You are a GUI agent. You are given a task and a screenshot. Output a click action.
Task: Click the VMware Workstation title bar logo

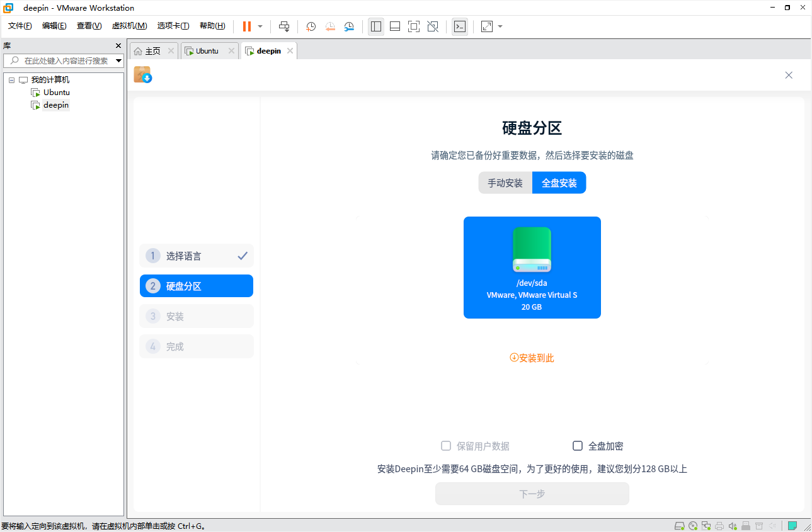pos(9,8)
